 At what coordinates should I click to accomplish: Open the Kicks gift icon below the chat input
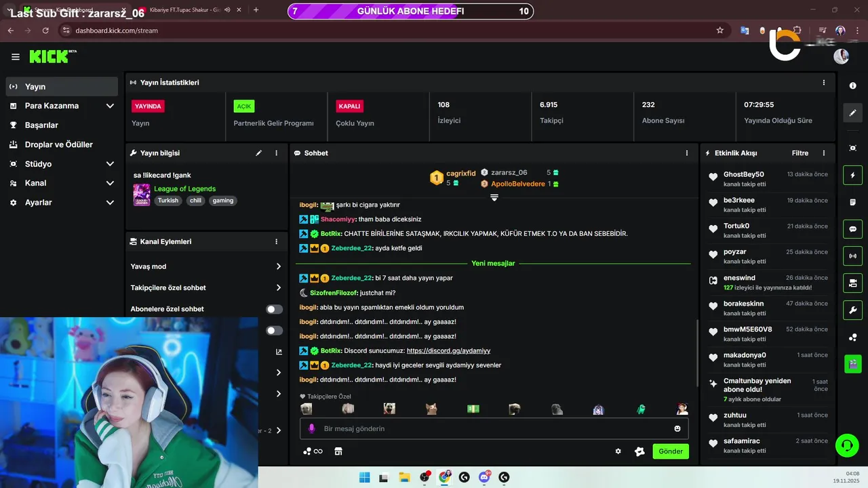click(313, 451)
